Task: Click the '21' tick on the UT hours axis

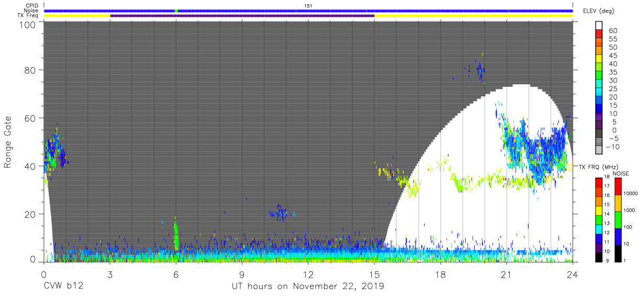Action: [x=507, y=274]
